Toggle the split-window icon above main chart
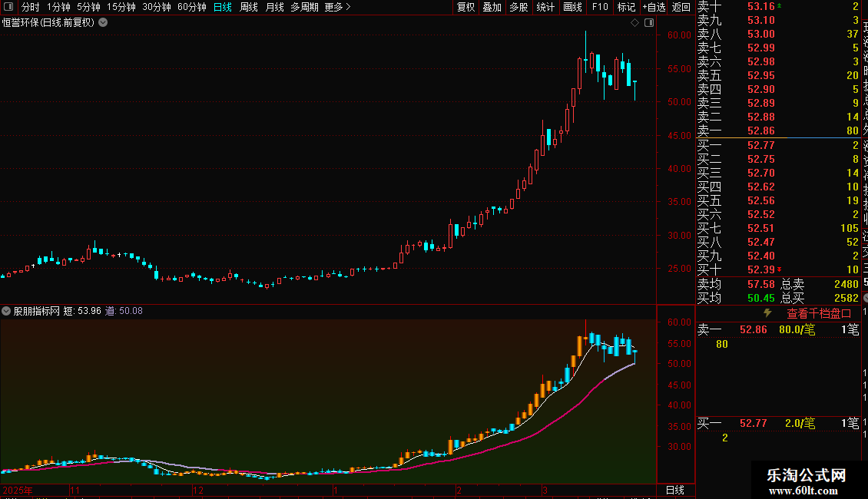 coord(649,23)
